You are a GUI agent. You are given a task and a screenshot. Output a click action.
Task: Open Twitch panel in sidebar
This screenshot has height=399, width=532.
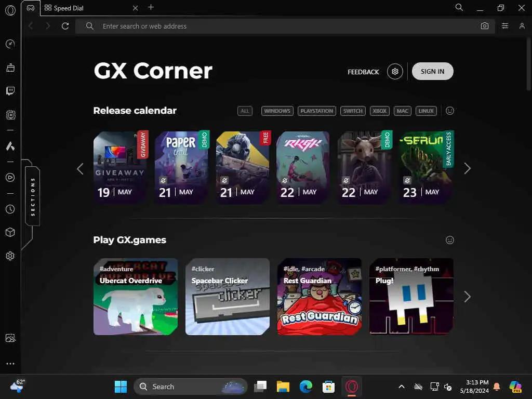(10, 91)
